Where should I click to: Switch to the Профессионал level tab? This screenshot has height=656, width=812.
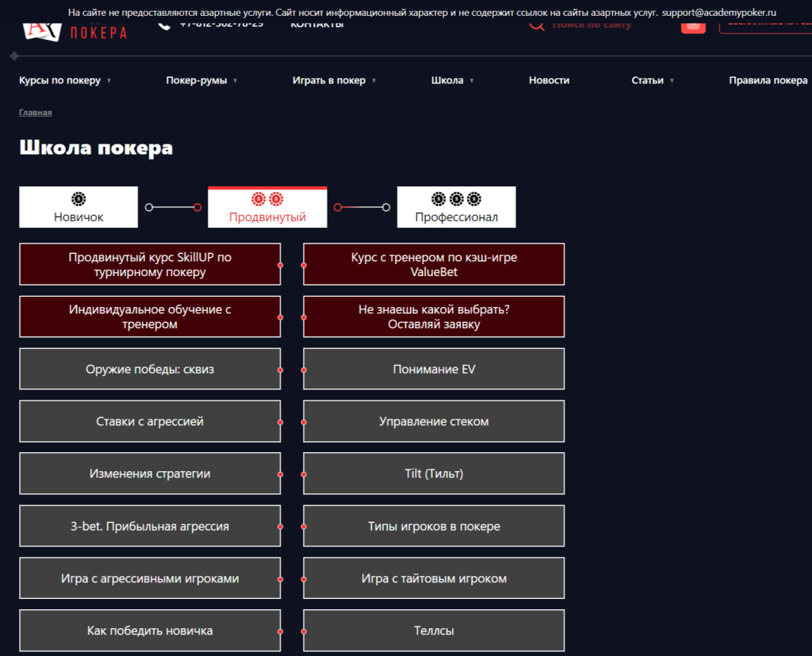point(456,207)
